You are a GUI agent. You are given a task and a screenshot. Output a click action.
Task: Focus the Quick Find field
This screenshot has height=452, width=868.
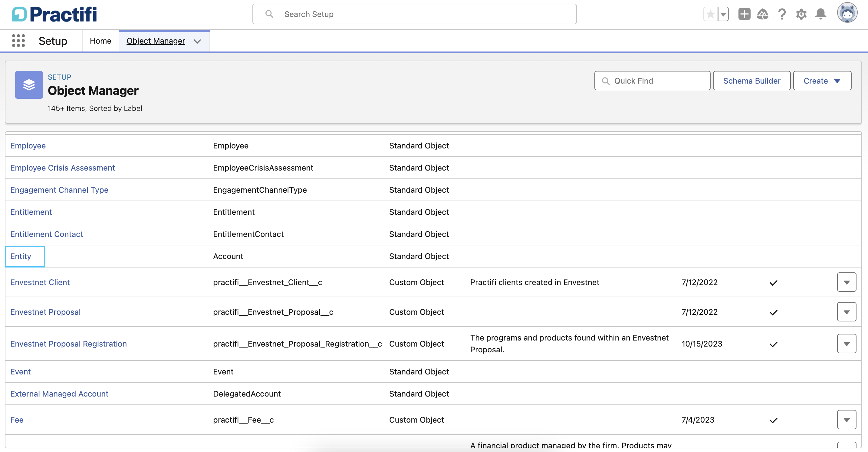coord(652,81)
